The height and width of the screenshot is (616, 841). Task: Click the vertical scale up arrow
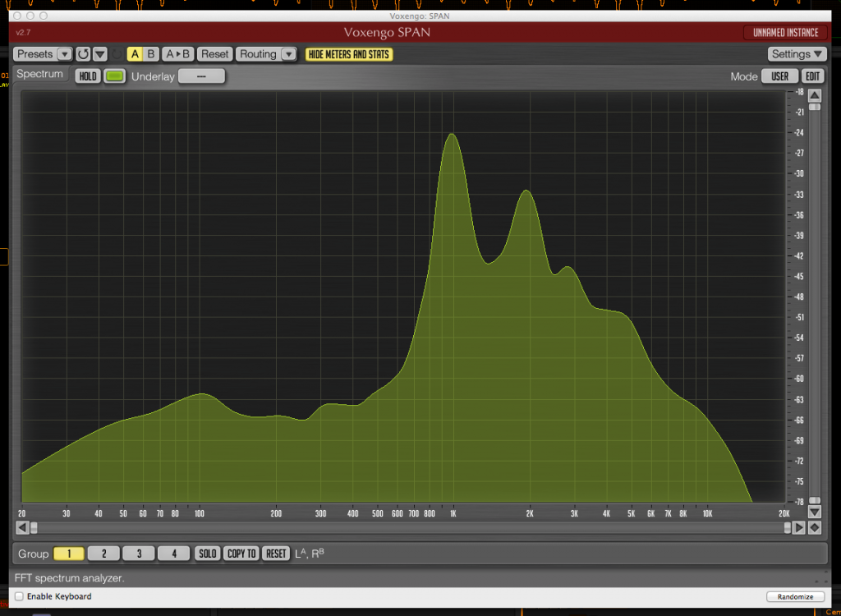point(814,95)
